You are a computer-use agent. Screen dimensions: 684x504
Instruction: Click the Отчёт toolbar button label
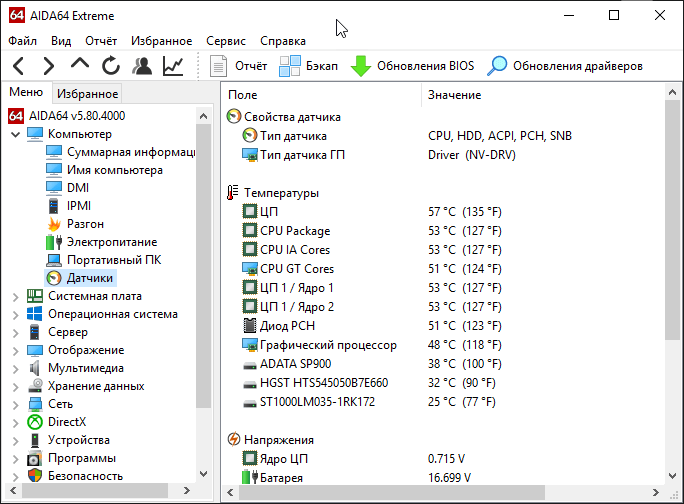(251, 66)
